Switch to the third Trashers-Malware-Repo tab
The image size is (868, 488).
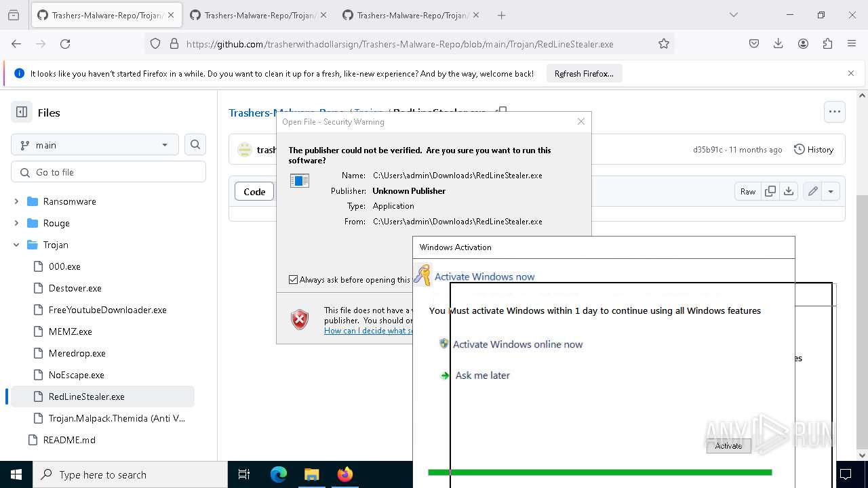click(x=410, y=15)
